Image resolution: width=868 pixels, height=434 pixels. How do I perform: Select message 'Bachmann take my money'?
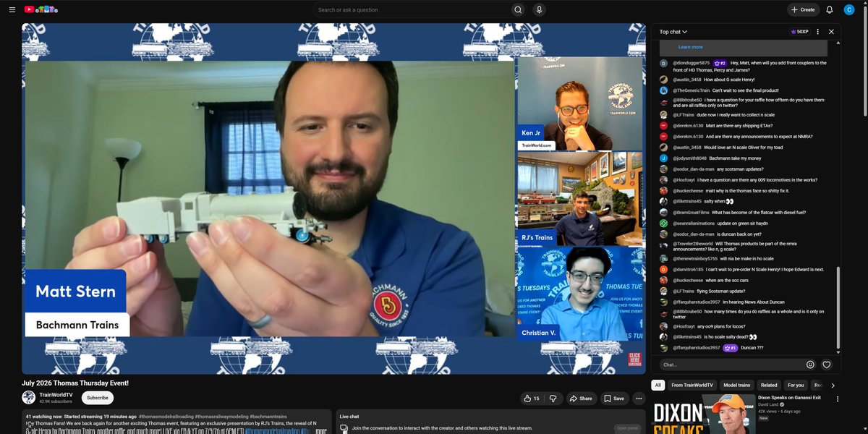[734, 158]
